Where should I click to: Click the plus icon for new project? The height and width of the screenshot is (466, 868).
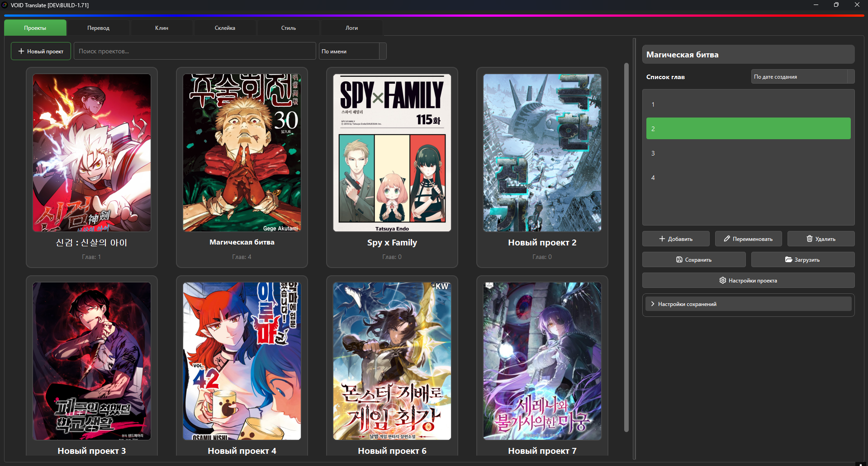(21, 51)
